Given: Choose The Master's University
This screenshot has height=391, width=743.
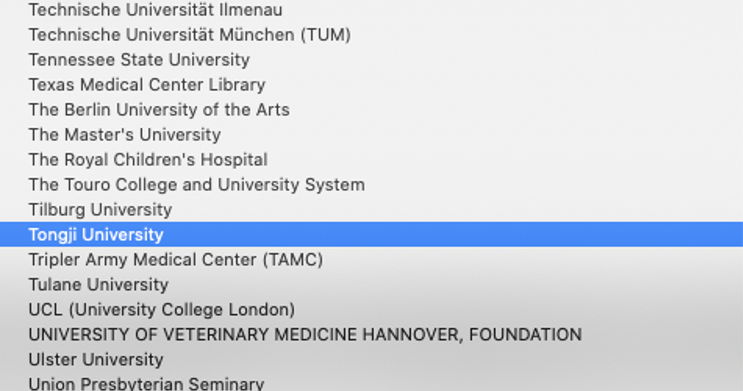Looking at the screenshot, I should (372, 135).
